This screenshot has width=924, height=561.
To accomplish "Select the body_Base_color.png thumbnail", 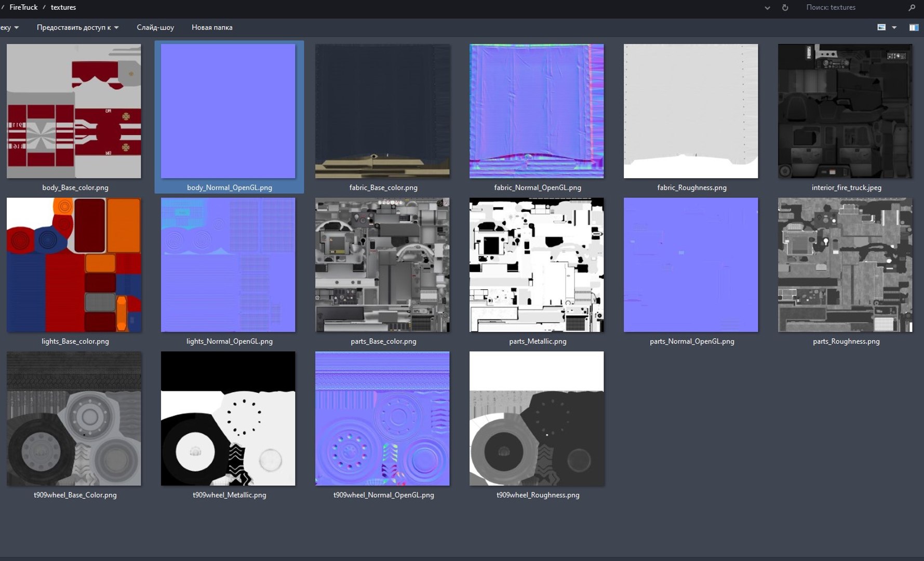I will [x=74, y=111].
